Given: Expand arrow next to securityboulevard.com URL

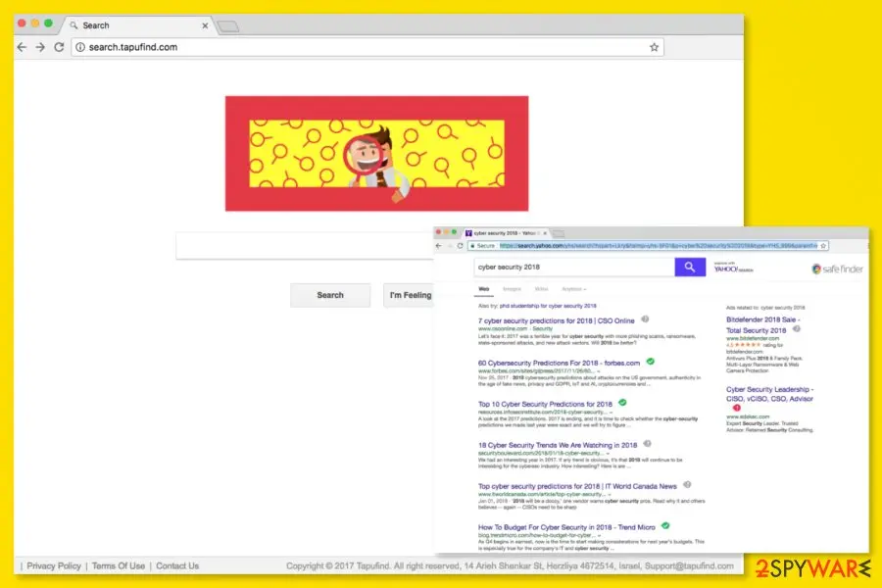Looking at the screenshot, I should 608,454.
